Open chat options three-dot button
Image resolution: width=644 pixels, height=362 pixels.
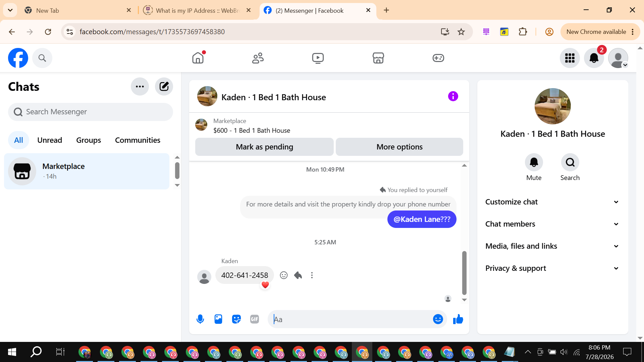point(140,86)
